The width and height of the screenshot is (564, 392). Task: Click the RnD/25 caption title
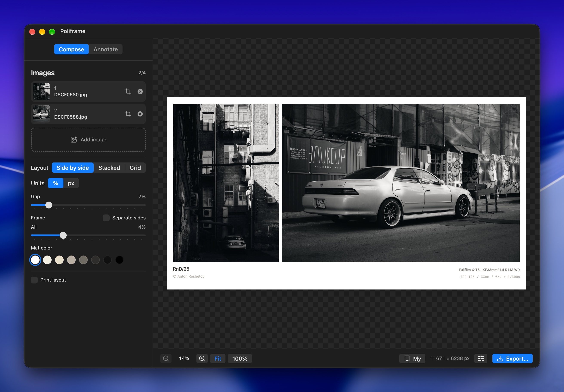181,269
